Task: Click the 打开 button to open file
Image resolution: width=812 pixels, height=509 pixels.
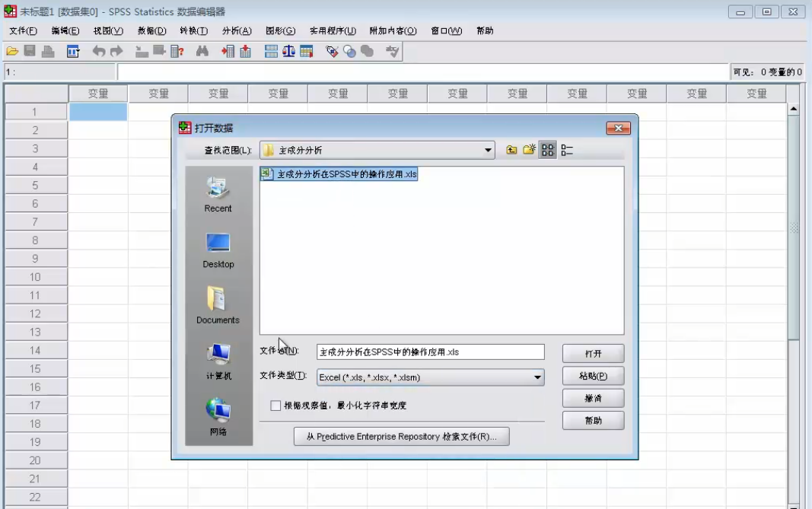Action: point(593,352)
